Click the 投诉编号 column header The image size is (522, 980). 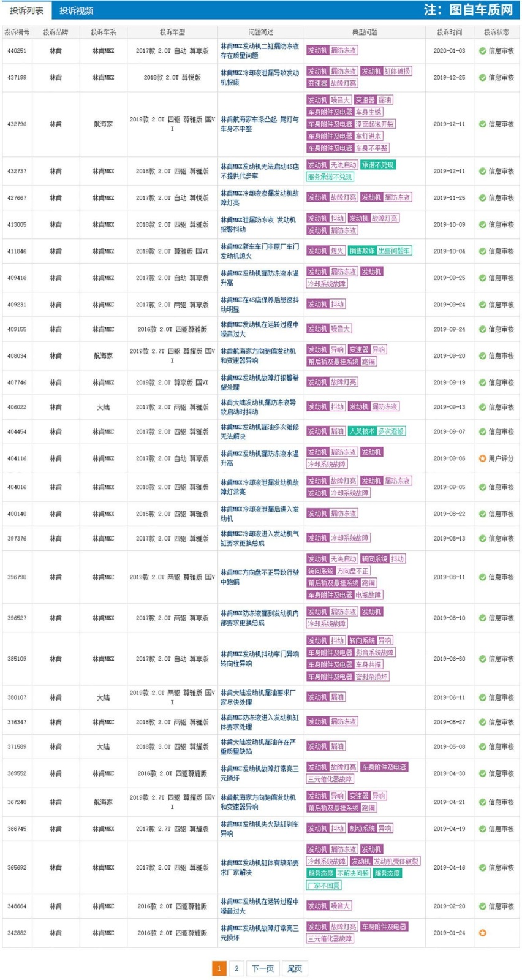point(17,32)
